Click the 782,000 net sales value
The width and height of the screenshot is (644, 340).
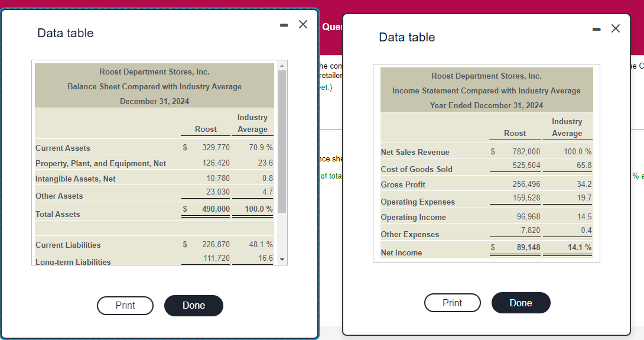point(526,151)
